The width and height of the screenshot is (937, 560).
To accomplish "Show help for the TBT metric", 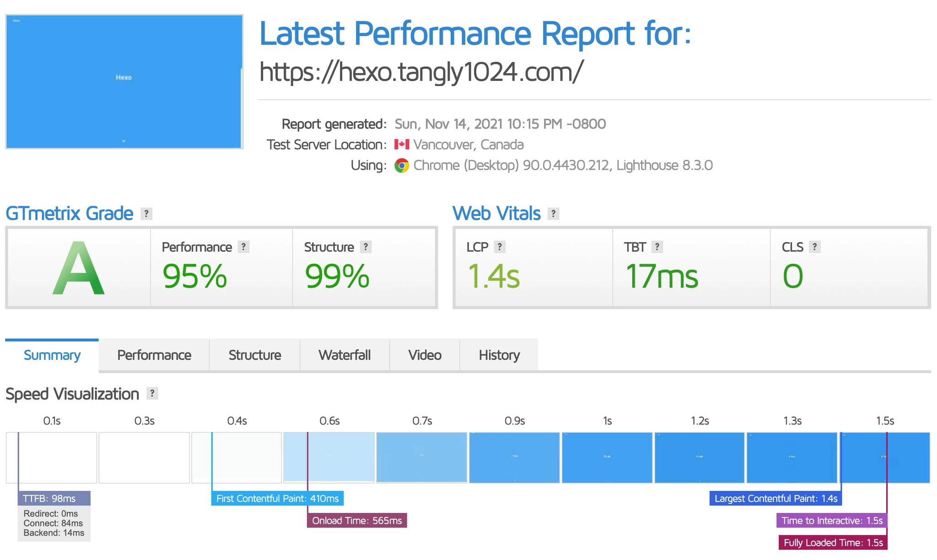I will [657, 247].
